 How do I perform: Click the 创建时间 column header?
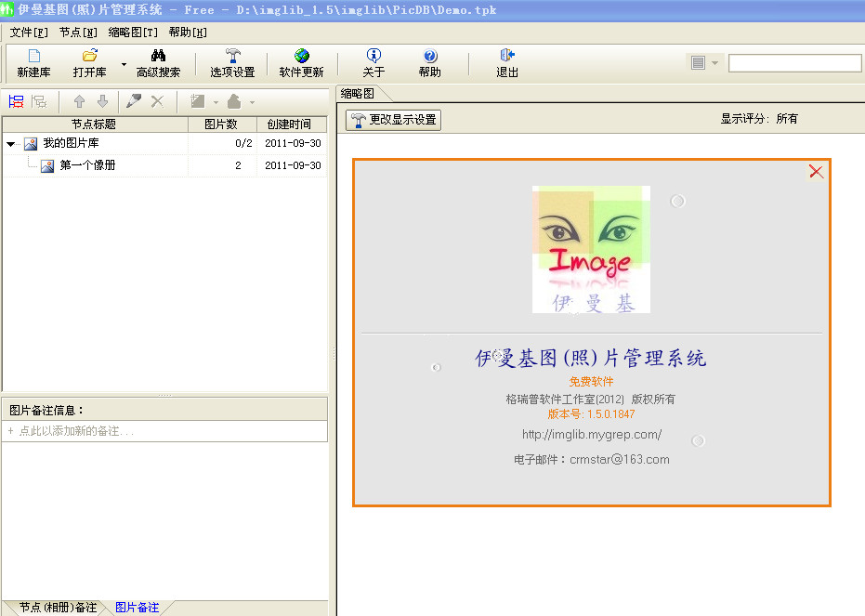[292, 125]
